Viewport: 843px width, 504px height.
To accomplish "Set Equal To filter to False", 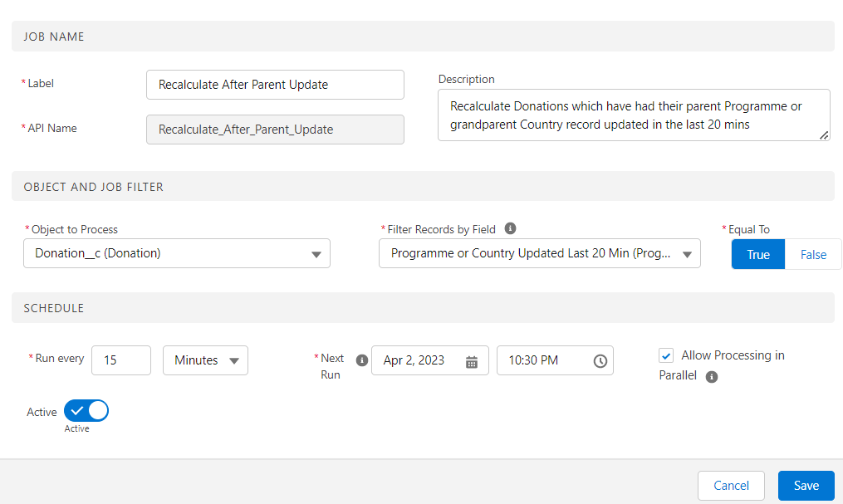I will click(813, 254).
